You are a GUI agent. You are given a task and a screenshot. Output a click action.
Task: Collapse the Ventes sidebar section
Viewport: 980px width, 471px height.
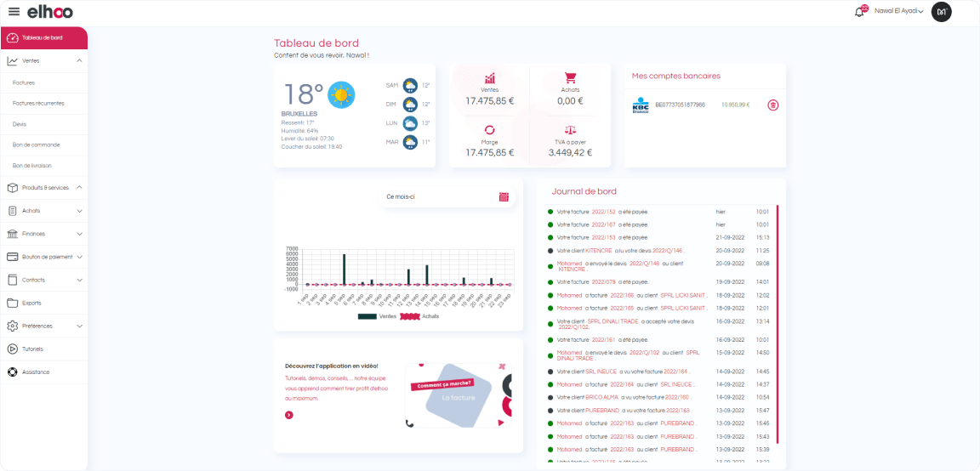pyautogui.click(x=79, y=60)
